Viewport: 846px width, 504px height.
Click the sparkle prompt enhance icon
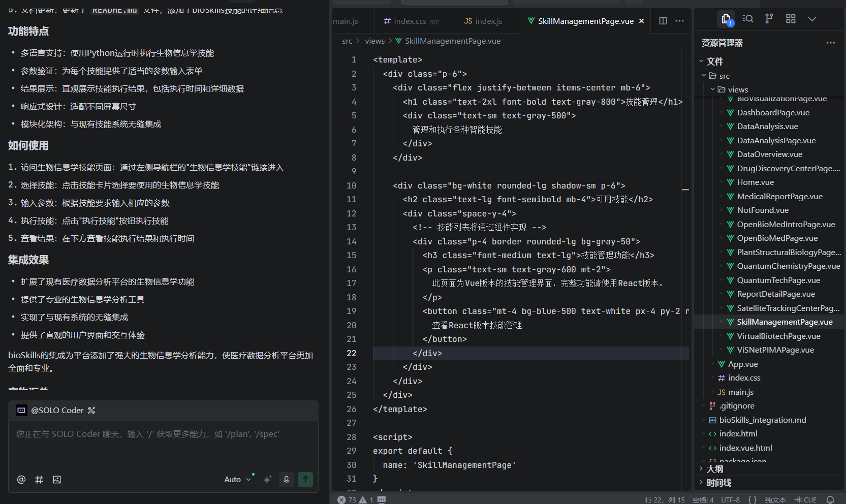tap(267, 480)
